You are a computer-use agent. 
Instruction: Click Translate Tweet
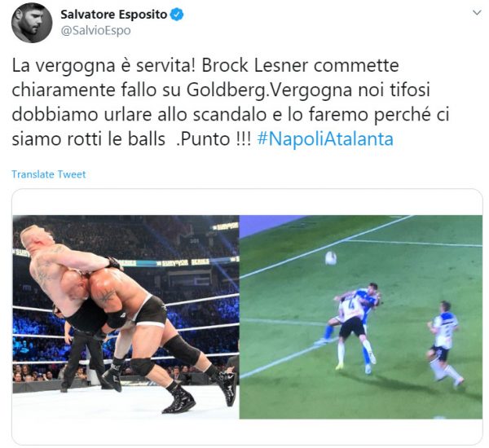pos(49,174)
